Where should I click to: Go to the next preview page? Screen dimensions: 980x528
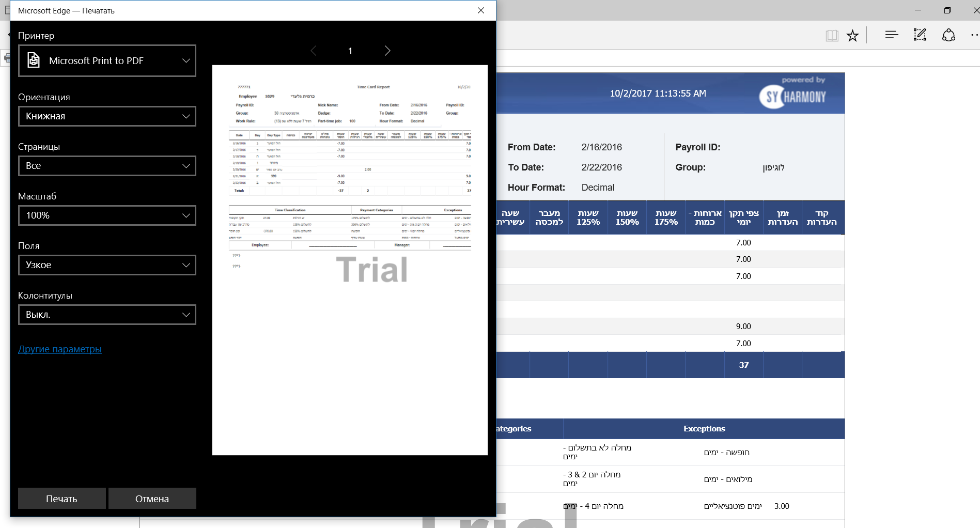[387, 51]
